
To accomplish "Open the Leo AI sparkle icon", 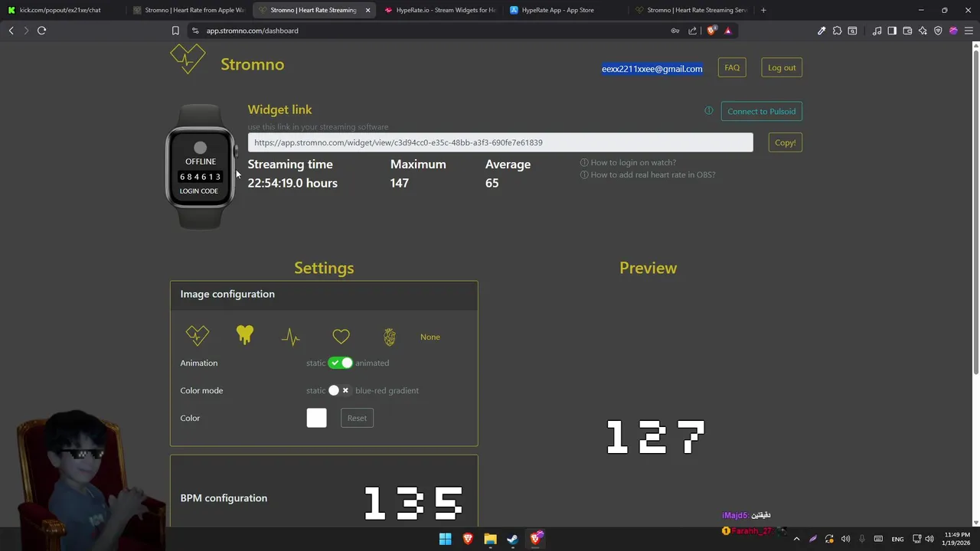I will click(923, 31).
